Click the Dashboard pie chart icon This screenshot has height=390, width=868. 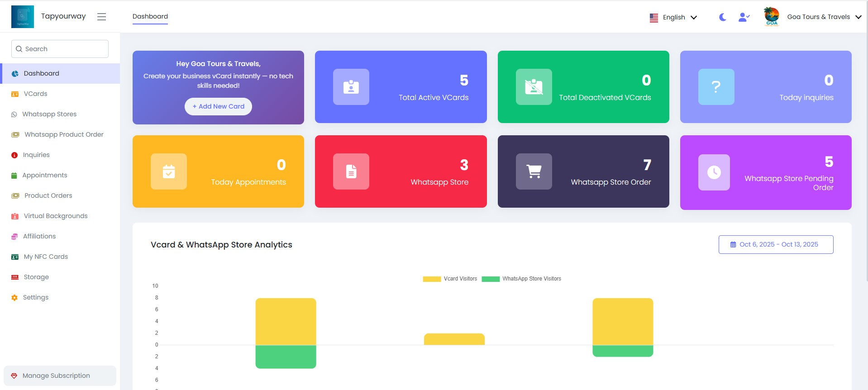tap(15, 74)
